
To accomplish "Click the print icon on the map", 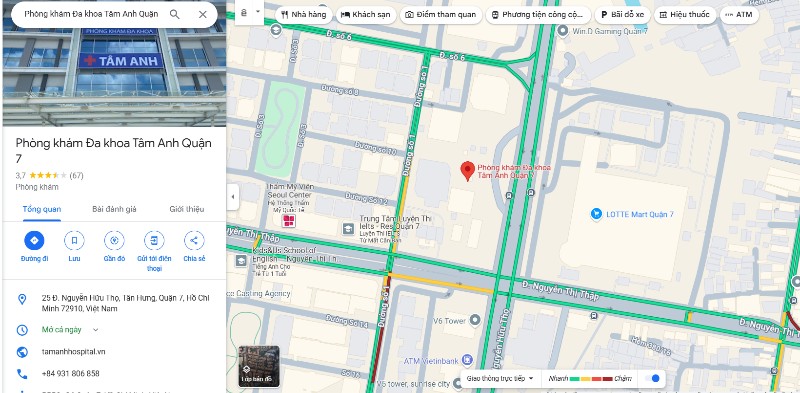I will tap(244, 12).
